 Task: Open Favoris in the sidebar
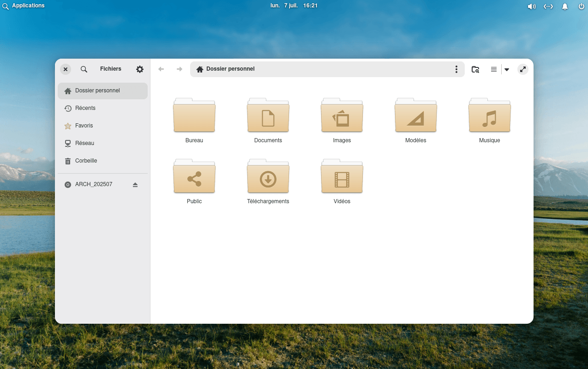(102, 126)
